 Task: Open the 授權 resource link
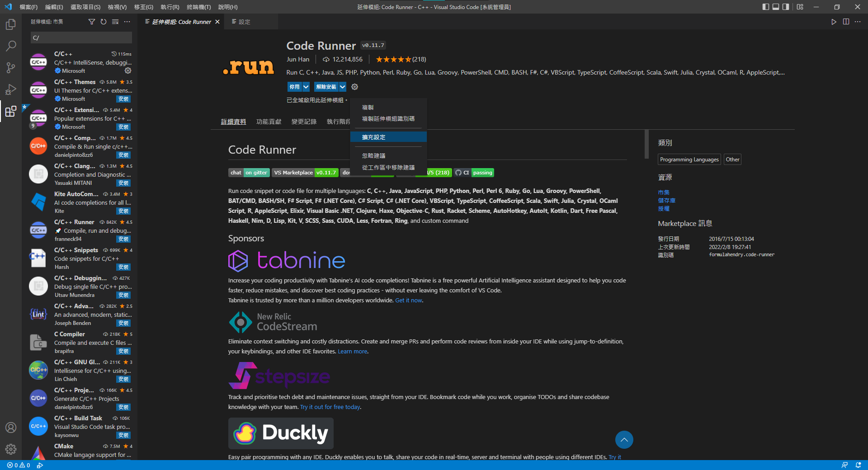pyautogui.click(x=664, y=209)
